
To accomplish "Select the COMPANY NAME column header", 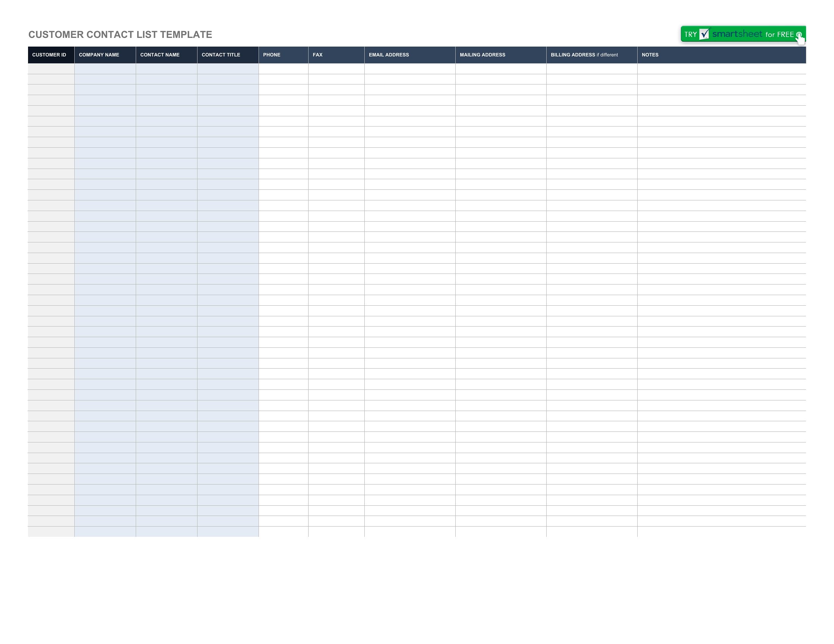I will point(105,55).
